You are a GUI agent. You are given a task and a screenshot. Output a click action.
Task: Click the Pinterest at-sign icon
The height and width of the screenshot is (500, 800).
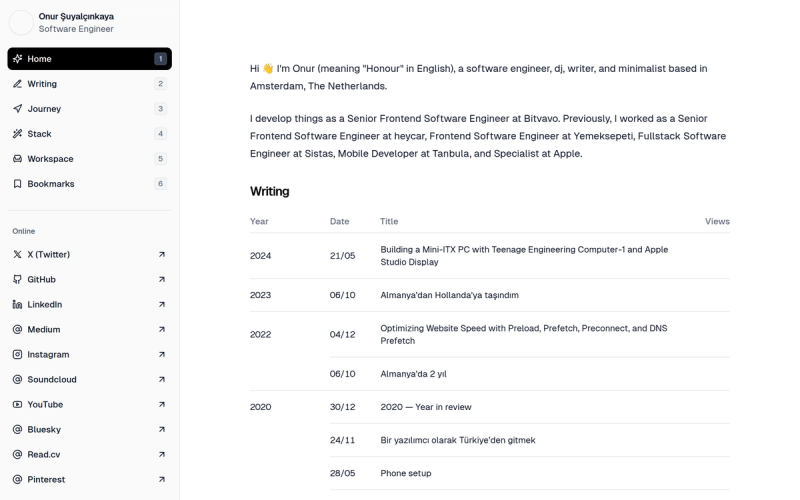[x=17, y=479]
